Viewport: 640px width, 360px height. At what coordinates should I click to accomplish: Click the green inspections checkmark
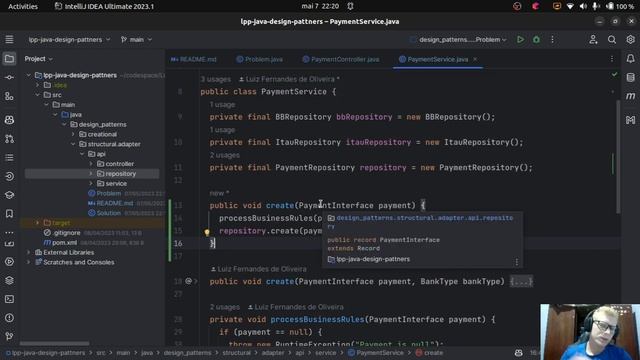(614, 74)
